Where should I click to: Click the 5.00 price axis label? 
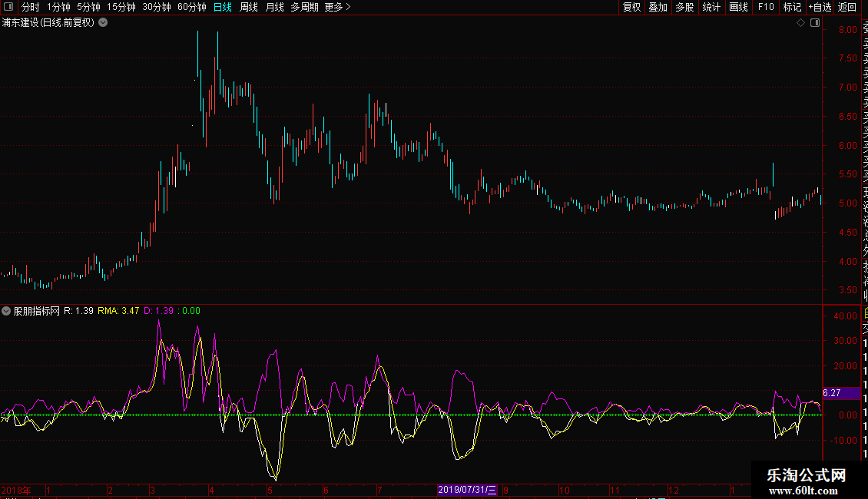point(847,203)
